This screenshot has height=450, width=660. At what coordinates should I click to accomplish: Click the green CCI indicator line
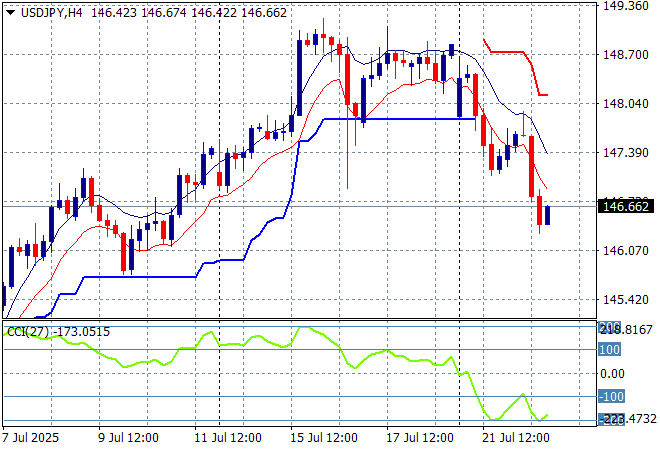(274, 344)
